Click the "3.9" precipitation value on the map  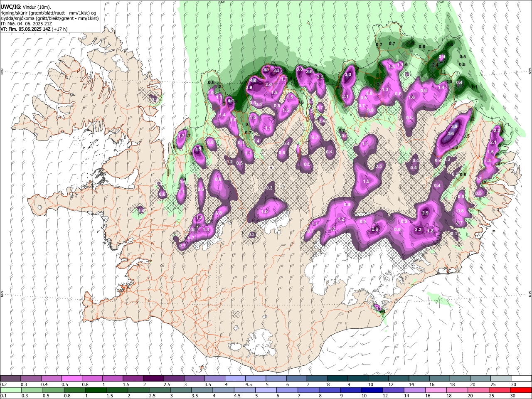click(x=454, y=126)
